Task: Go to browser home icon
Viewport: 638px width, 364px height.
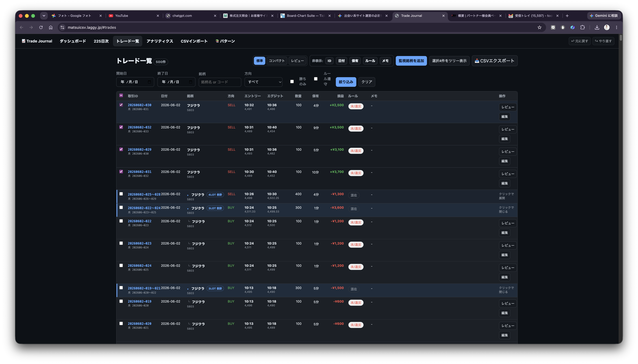Action: (51, 28)
